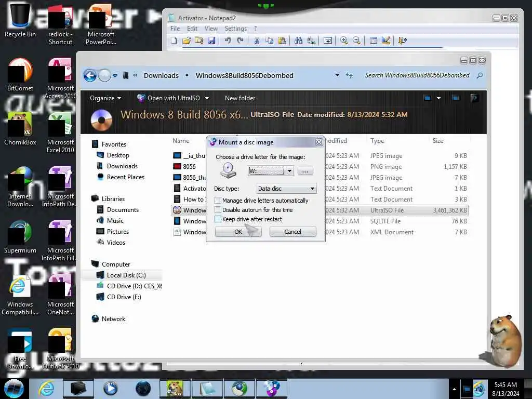Open the ? help menu in Notepad2
This screenshot has width=532, height=399.
point(255,29)
